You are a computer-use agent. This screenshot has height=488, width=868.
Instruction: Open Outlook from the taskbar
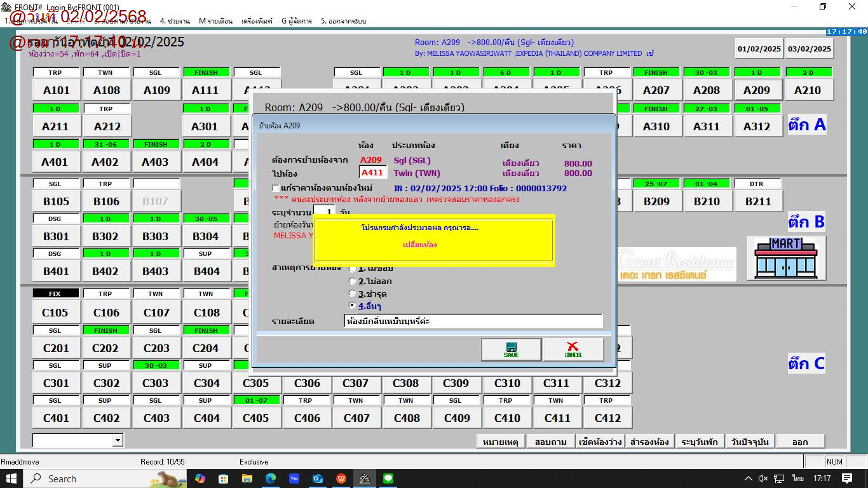(x=318, y=478)
